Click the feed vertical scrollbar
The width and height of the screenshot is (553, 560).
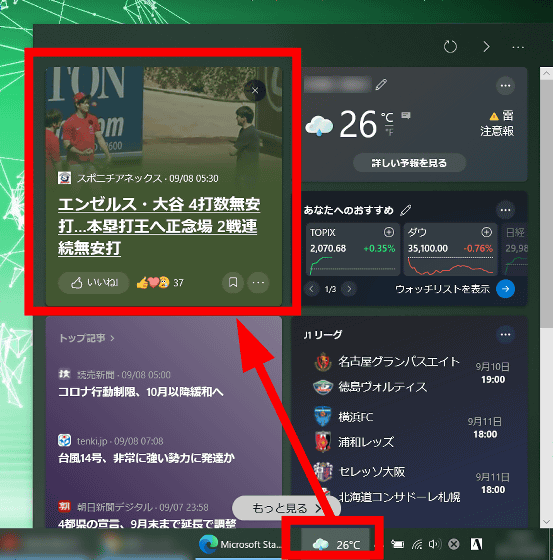click(546, 205)
